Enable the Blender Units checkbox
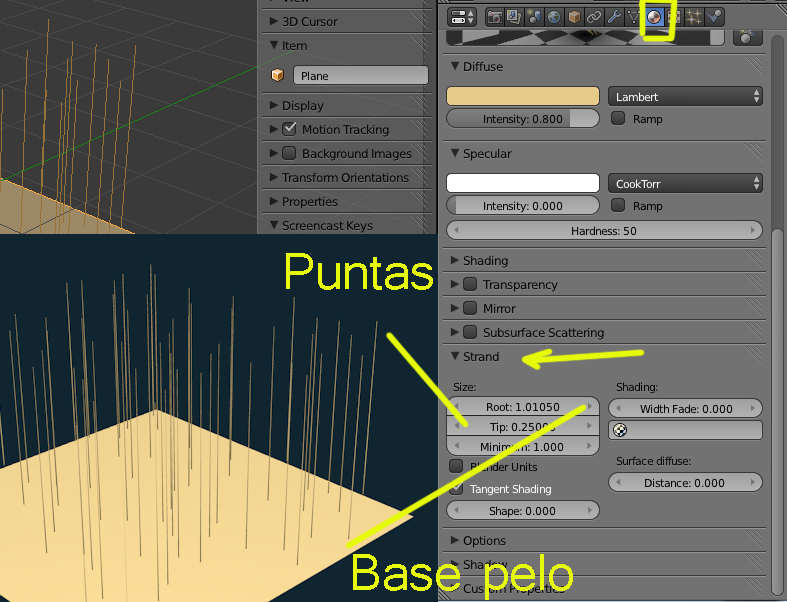 (456, 466)
